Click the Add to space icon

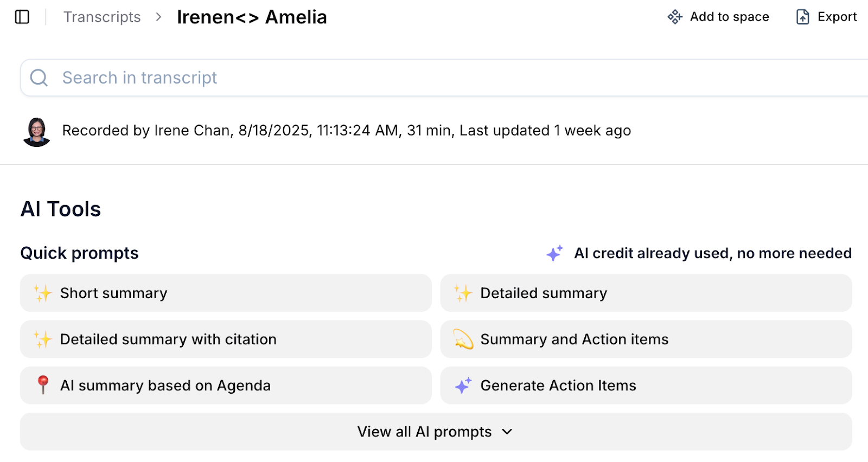point(674,17)
